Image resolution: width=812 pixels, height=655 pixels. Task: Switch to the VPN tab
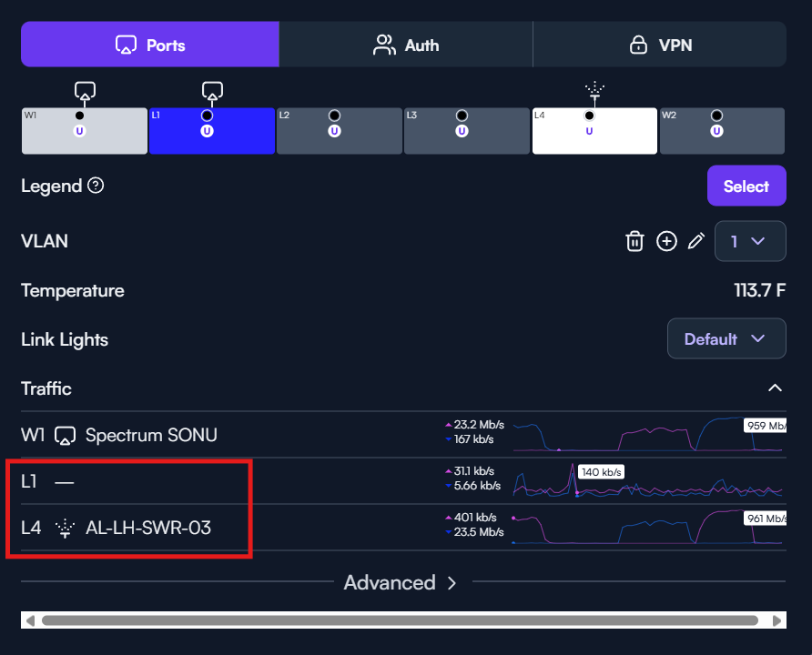(x=660, y=45)
